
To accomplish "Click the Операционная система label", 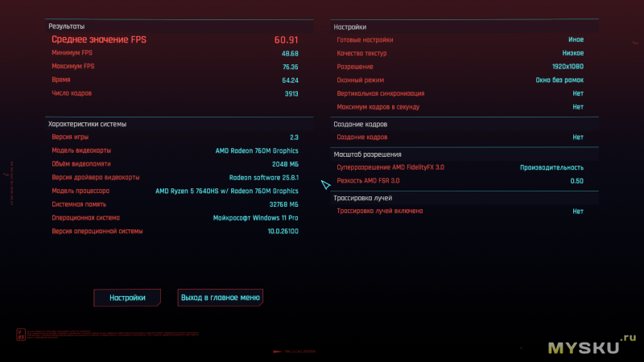I will (x=85, y=218).
